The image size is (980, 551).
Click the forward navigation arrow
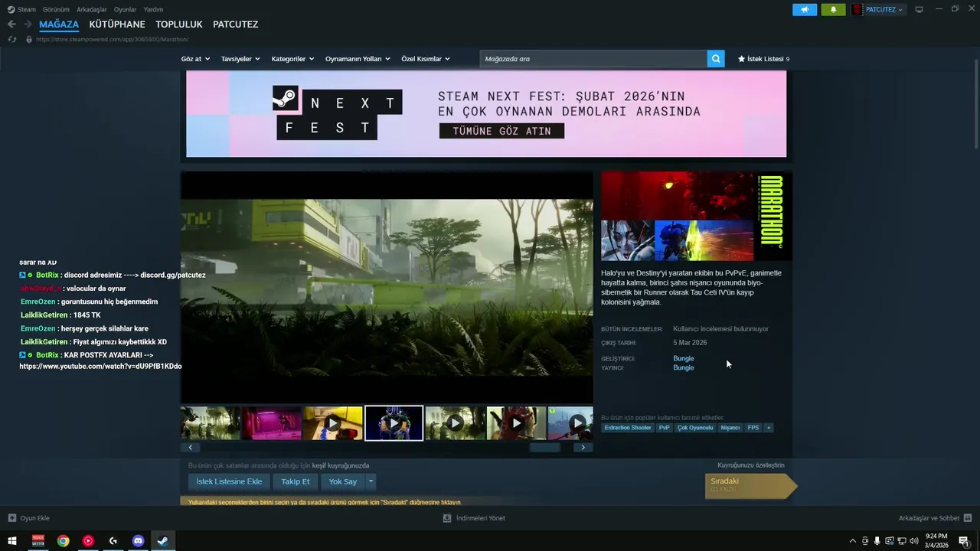click(x=28, y=24)
